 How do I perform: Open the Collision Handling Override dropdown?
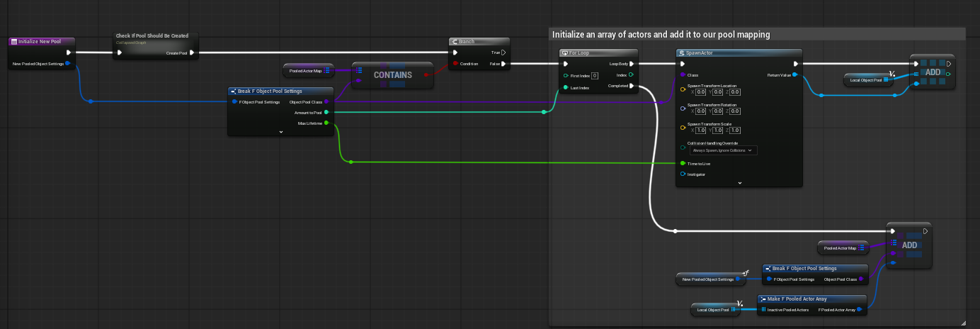(x=723, y=150)
